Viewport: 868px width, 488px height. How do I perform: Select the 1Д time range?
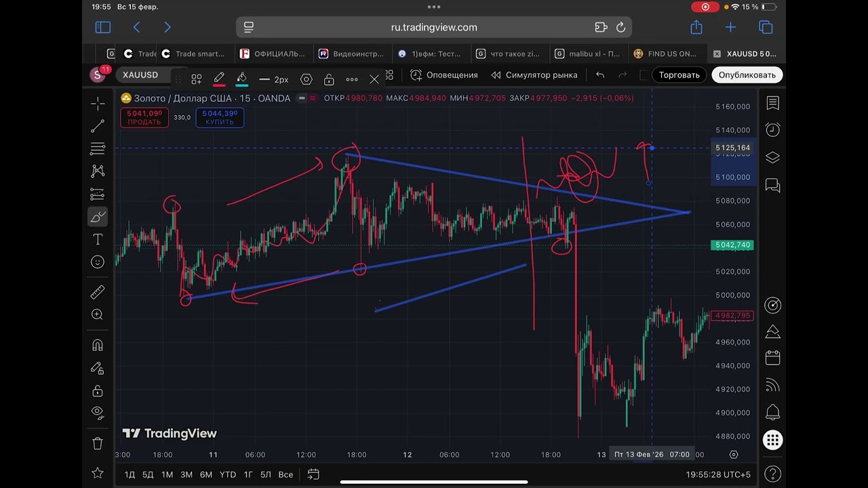[130, 474]
